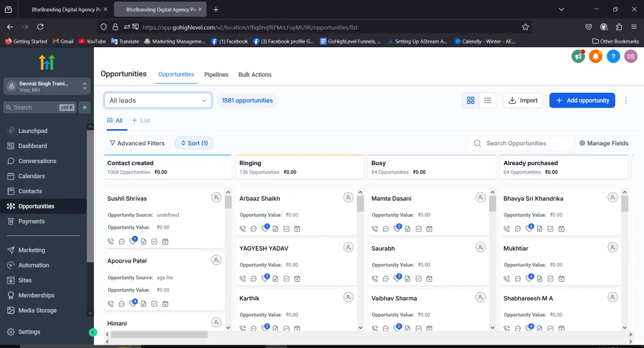Open calendar icon on Mamta Dasani card
Image resolution: width=644 pixels, height=348 pixels.
tap(429, 229)
